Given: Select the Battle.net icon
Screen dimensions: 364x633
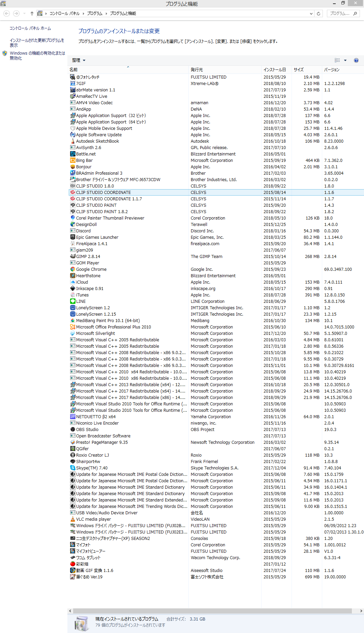Looking at the screenshot, I should (72, 154).
